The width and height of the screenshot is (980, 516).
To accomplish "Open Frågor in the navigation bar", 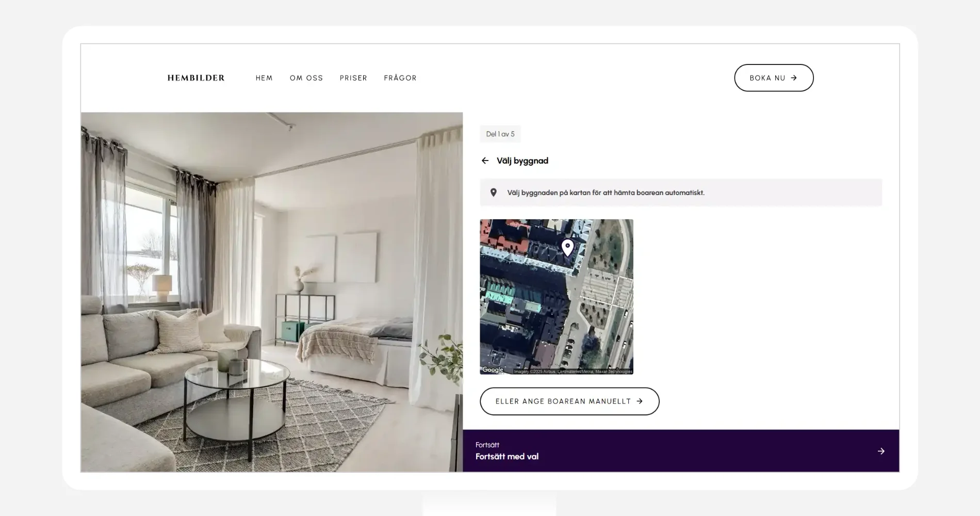I will click(400, 78).
